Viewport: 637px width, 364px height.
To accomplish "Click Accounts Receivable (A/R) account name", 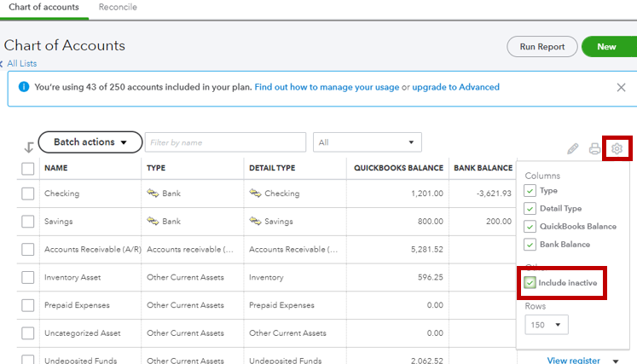I will 93,250.
